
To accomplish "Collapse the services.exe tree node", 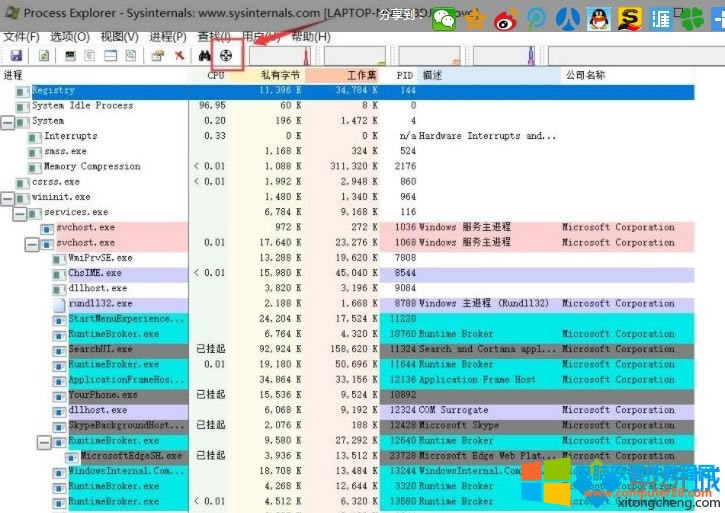I will pyautogui.click(x=19, y=212).
